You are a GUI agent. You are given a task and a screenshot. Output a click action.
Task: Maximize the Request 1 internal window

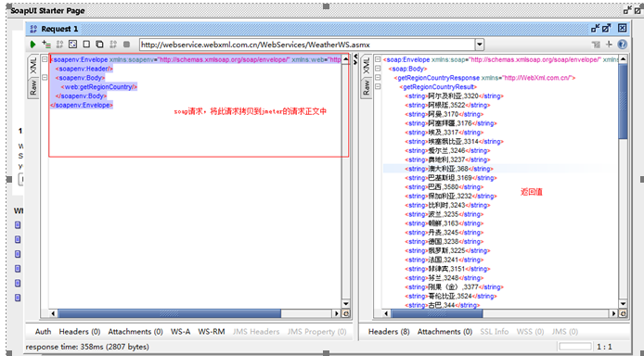coord(607,29)
